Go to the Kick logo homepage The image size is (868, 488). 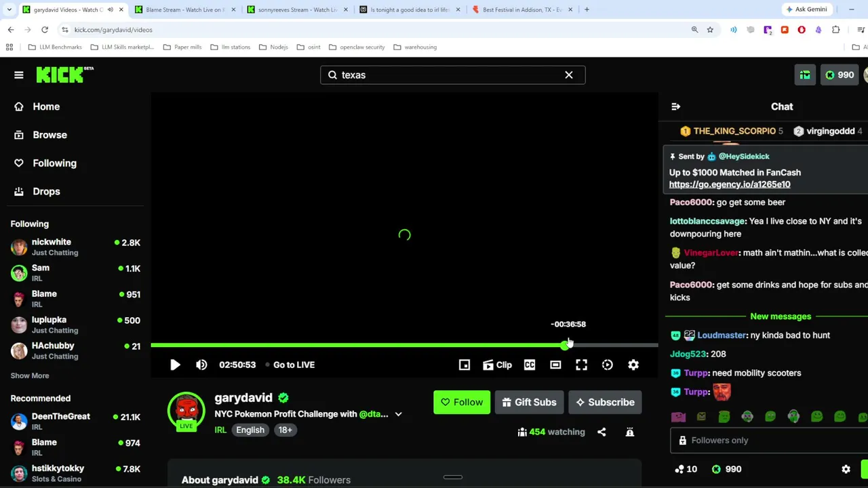[65, 75]
